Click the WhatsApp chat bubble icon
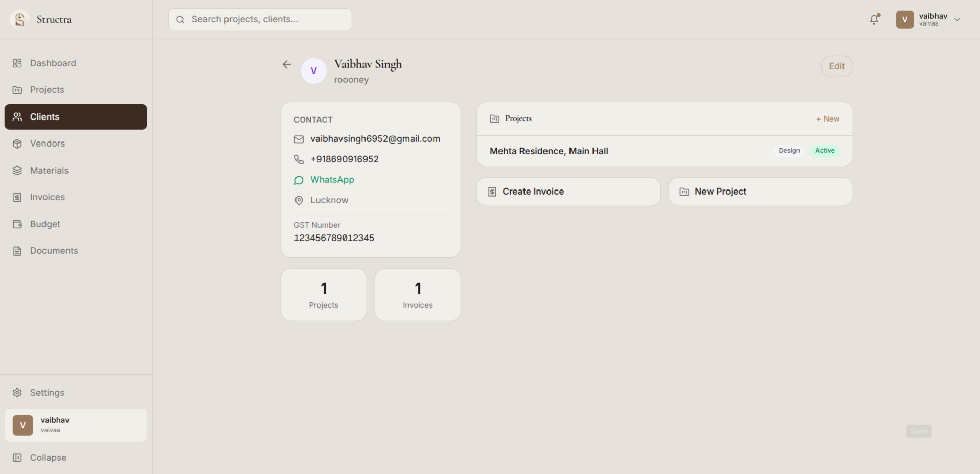The height and width of the screenshot is (474, 980). 299,180
